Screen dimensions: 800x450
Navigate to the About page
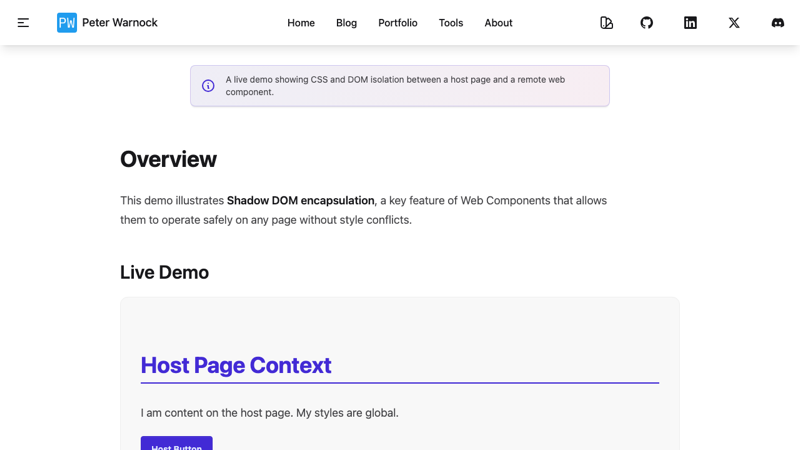point(498,22)
